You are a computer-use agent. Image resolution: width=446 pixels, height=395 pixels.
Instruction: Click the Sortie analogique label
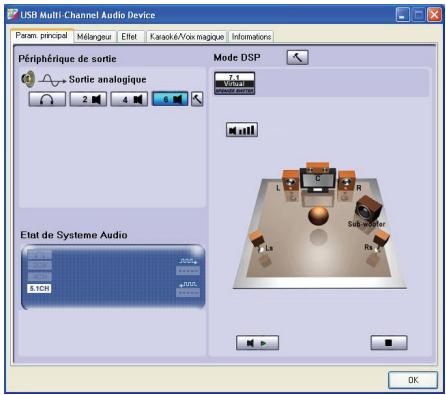[108, 80]
